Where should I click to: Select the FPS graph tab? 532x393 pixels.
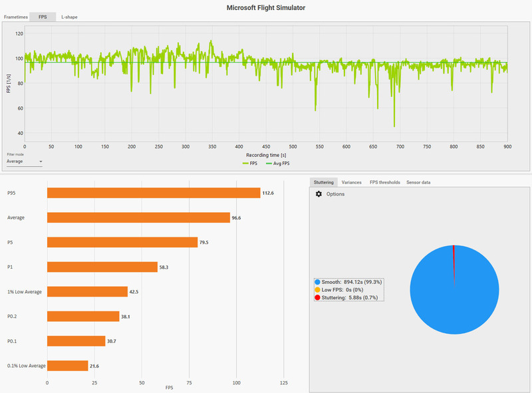pos(43,17)
